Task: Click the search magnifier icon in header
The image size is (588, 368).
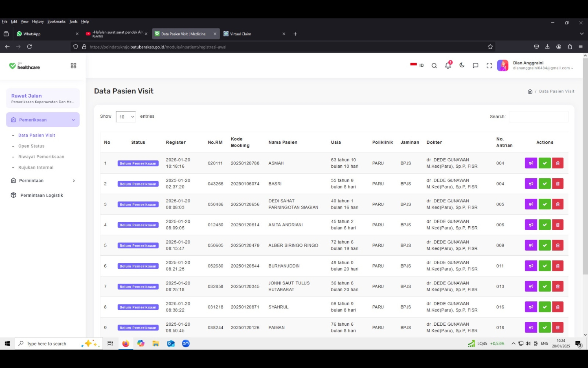Action: tap(434, 66)
